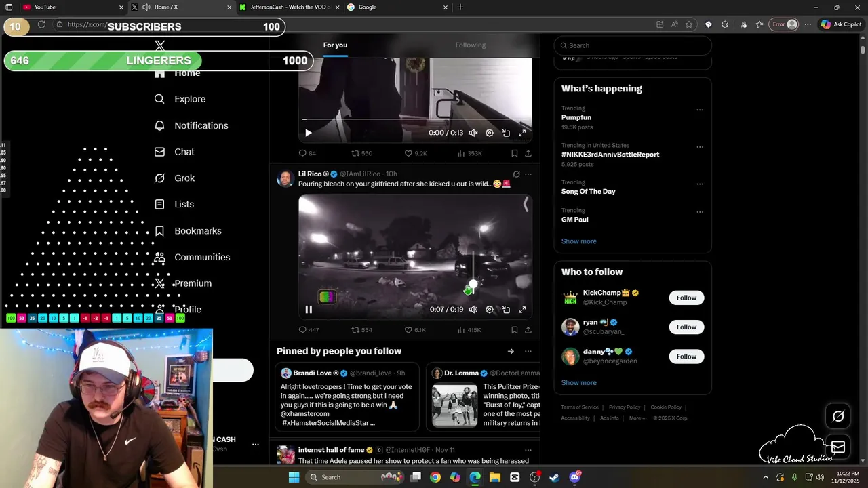Open Edge browser extensions icon
The width and height of the screenshot is (868, 488).
[x=725, y=24]
